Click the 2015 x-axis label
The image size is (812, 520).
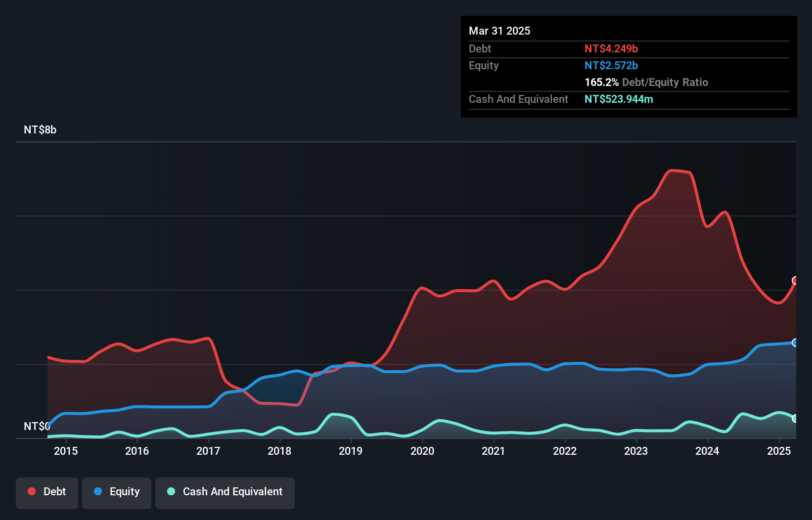[x=66, y=451]
